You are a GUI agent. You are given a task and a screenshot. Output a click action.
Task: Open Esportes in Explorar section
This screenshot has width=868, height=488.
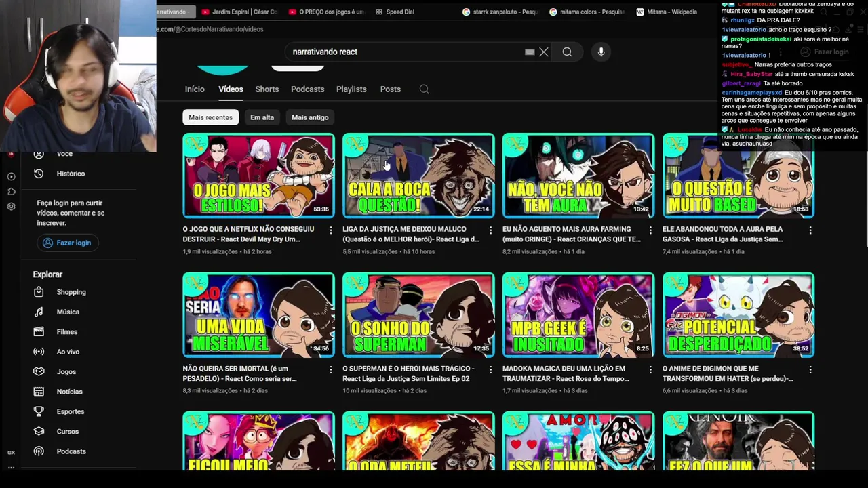tap(71, 411)
